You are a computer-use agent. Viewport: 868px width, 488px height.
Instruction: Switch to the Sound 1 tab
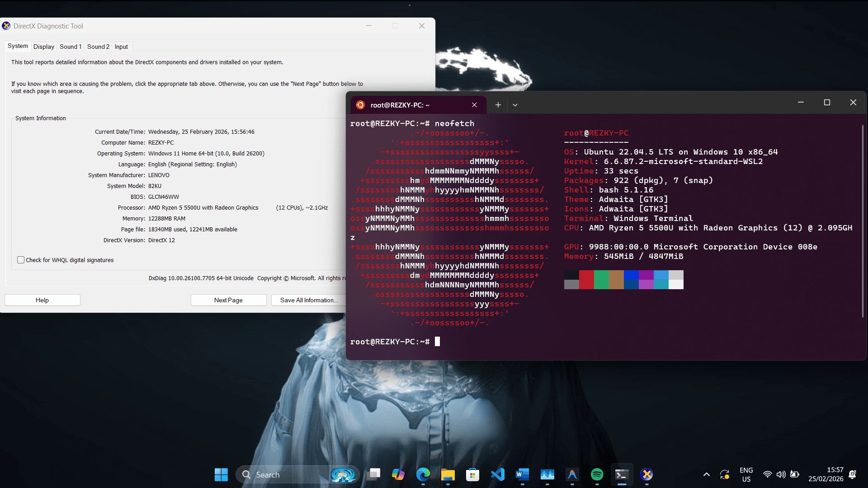click(x=71, y=47)
